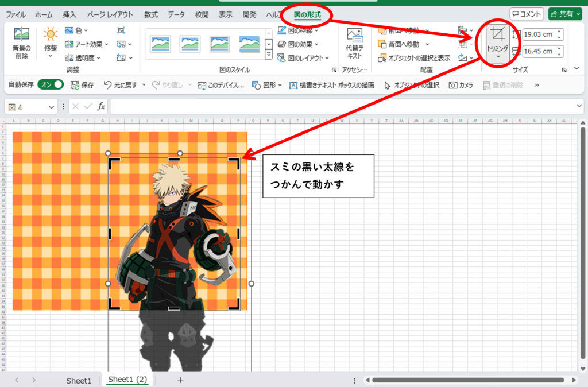This screenshot has width=588, height=387.
Task: Open the 図の効果 picture effects dropdown
Action: [x=298, y=44]
